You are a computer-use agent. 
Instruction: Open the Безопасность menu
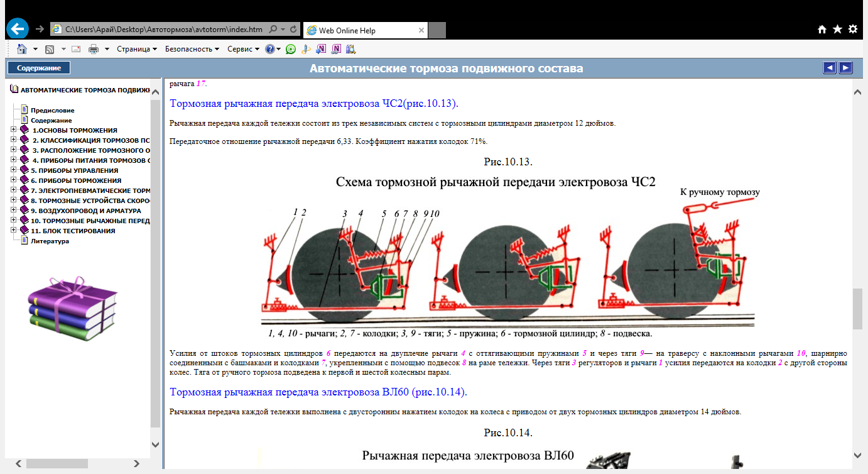tap(192, 49)
